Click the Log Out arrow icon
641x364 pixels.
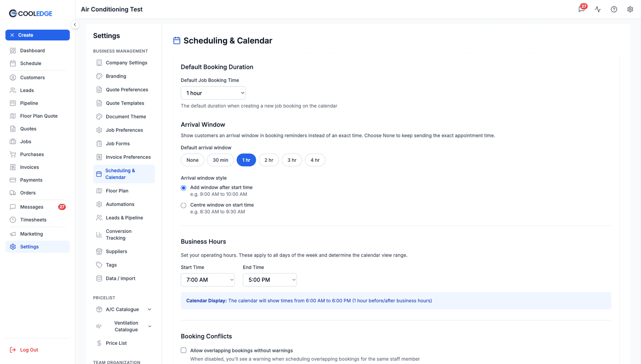click(13, 350)
